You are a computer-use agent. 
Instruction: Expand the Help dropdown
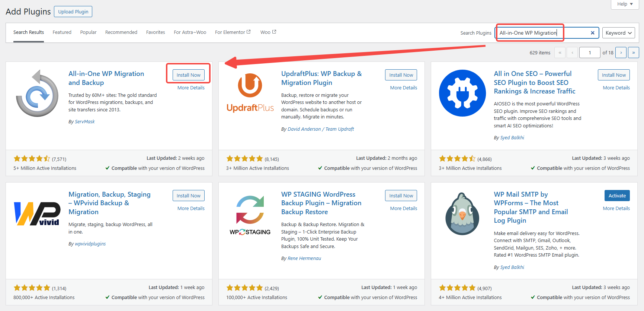click(x=625, y=4)
